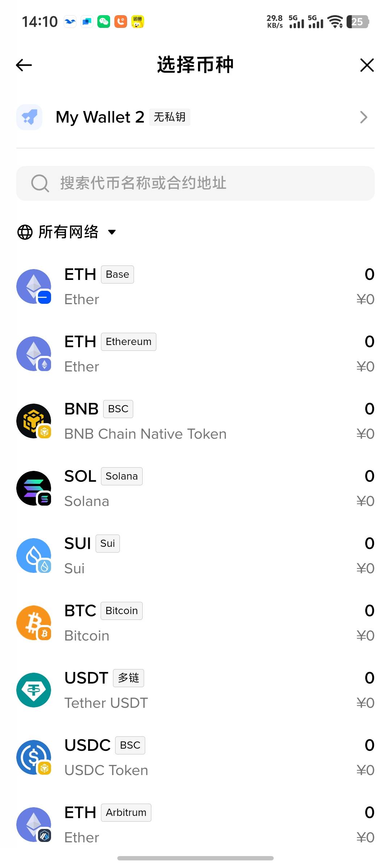The height and width of the screenshot is (868, 391).
Task: Close the select currency screen
Action: click(367, 65)
